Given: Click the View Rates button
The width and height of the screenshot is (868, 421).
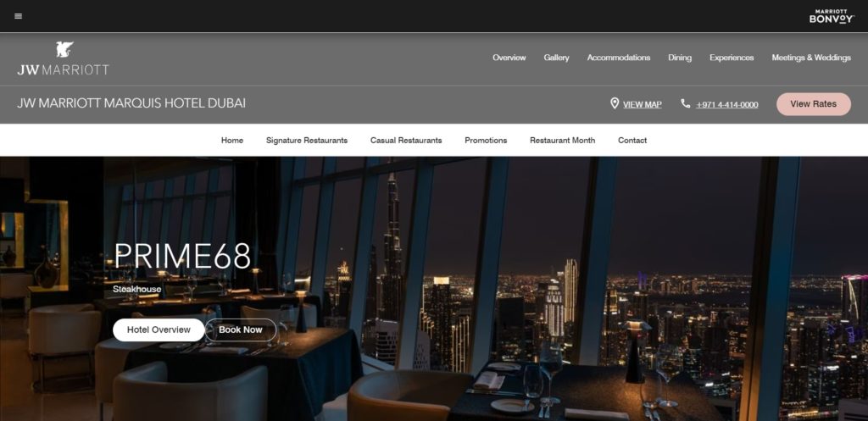Looking at the screenshot, I should (x=813, y=104).
